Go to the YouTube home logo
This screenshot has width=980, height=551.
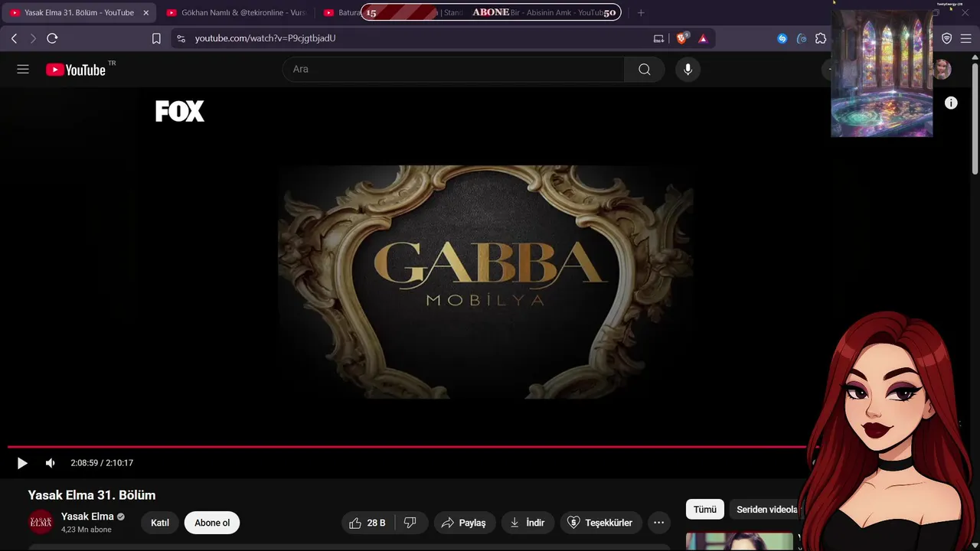76,70
